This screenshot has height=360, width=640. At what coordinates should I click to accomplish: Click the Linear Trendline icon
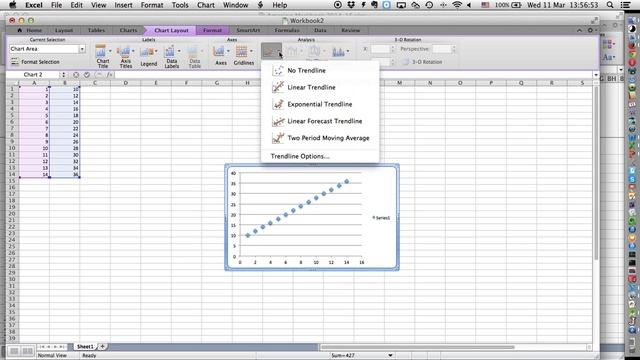pos(278,87)
